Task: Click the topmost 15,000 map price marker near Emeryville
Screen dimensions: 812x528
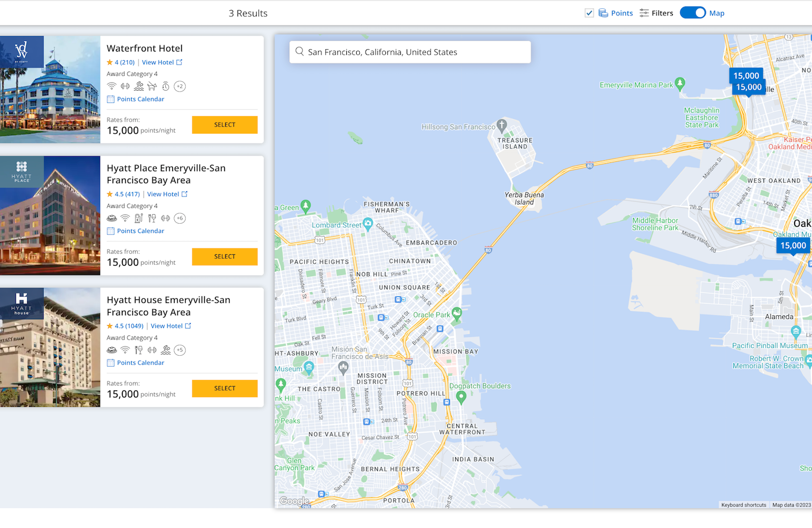Action: (x=746, y=75)
